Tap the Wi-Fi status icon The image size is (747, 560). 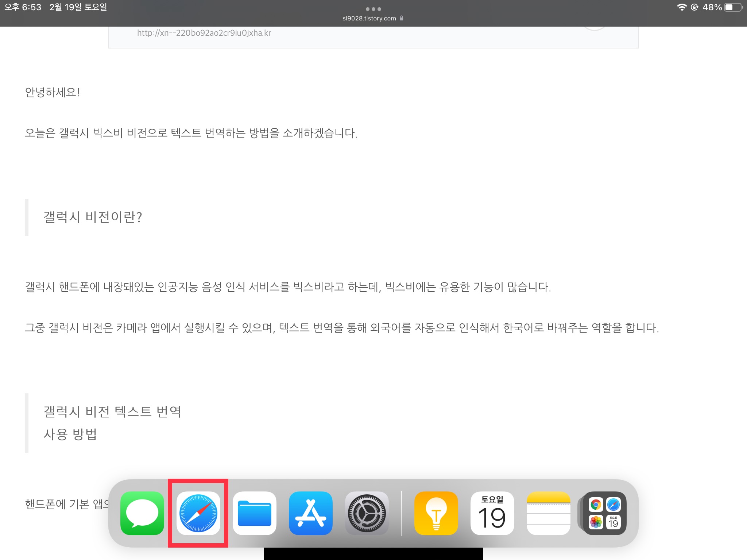[681, 7]
